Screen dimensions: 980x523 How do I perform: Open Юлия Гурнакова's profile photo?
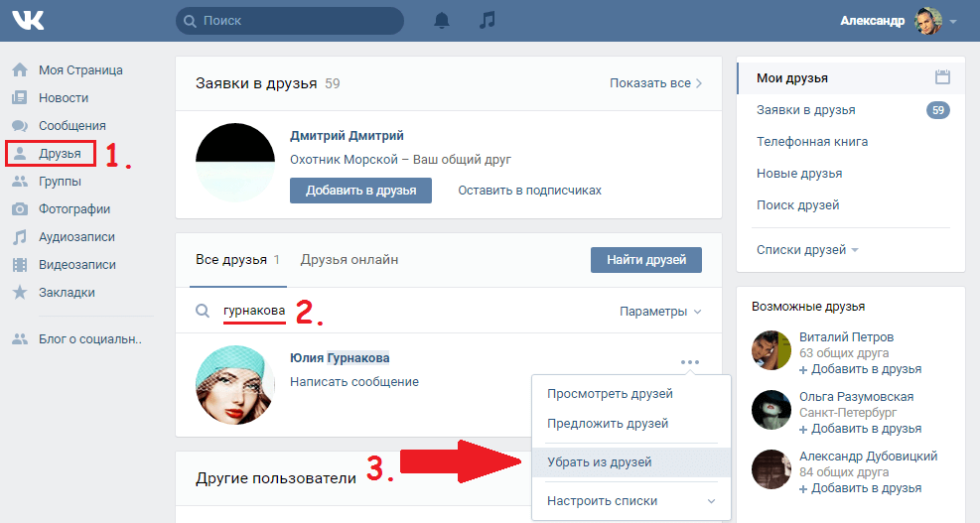(x=235, y=383)
